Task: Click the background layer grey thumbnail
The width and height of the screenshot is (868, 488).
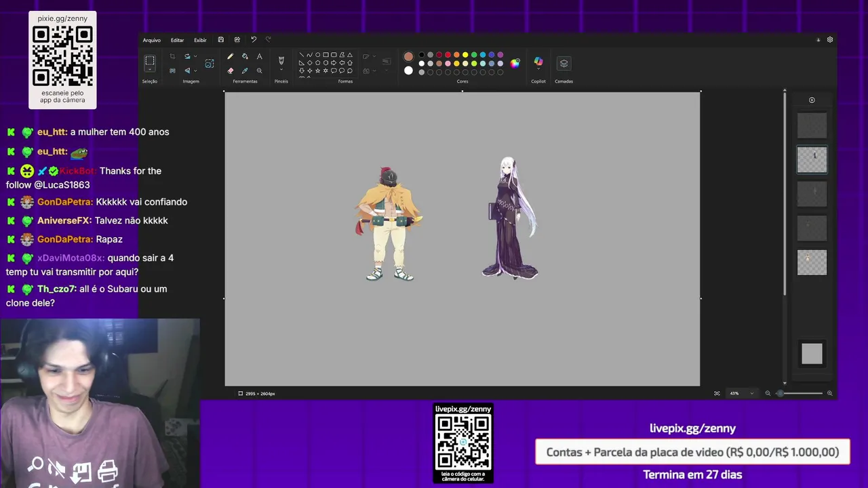Action: click(x=812, y=353)
